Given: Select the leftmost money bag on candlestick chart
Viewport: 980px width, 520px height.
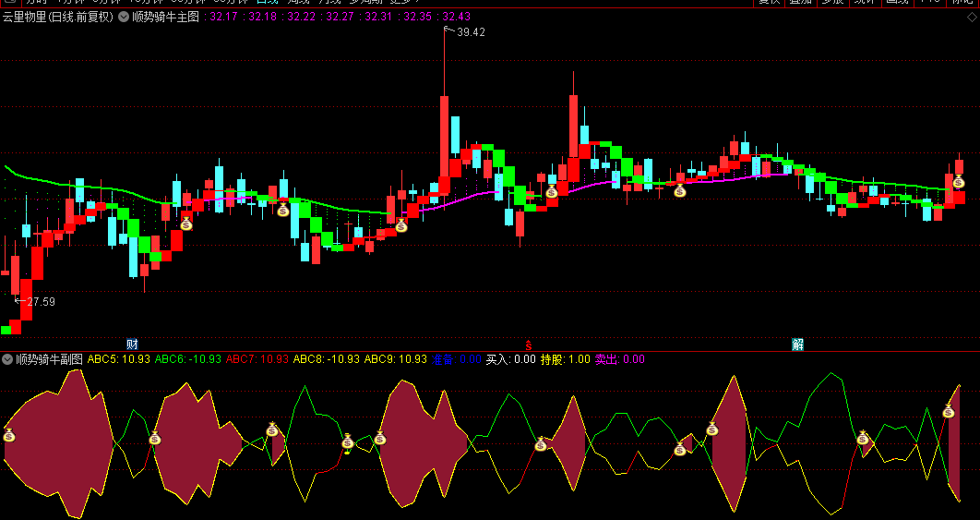Looking at the screenshot, I should (x=186, y=223).
